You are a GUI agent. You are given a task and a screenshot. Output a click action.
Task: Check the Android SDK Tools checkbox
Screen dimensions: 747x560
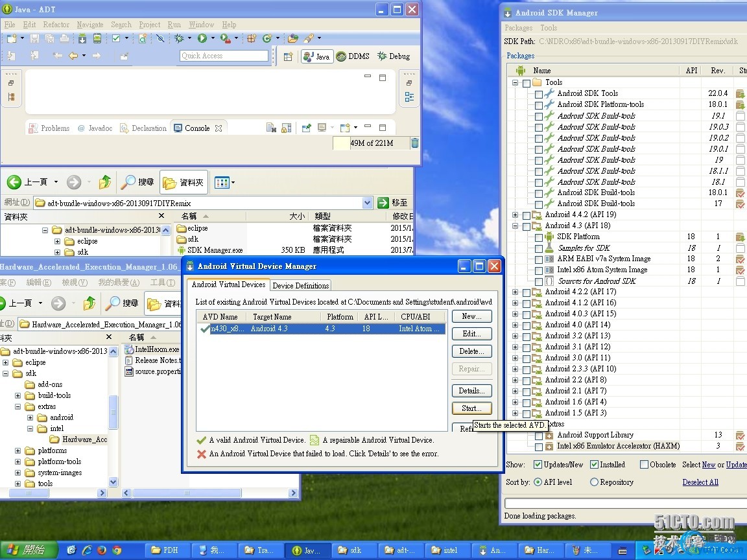click(539, 94)
